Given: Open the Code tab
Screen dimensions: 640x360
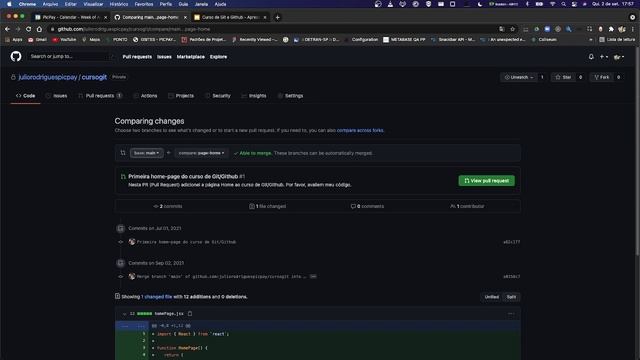Looking at the screenshot, I should [x=25, y=96].
